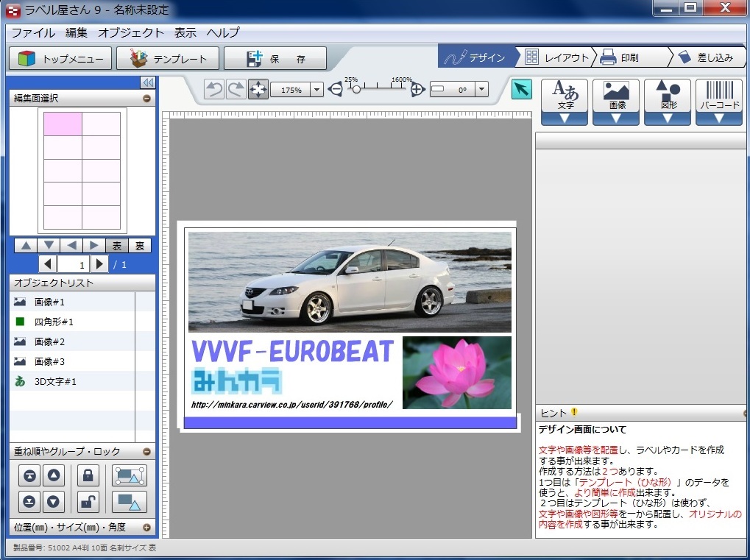Expand the 文字 tool options arrow
The image size is (750, 560).
coord(565,118)
